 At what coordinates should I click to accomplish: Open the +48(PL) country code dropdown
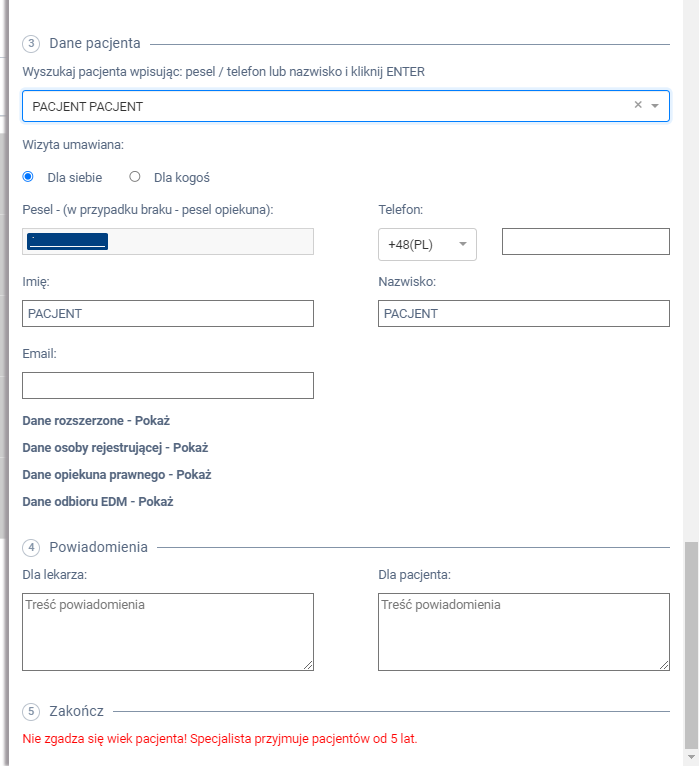[427, 244]
